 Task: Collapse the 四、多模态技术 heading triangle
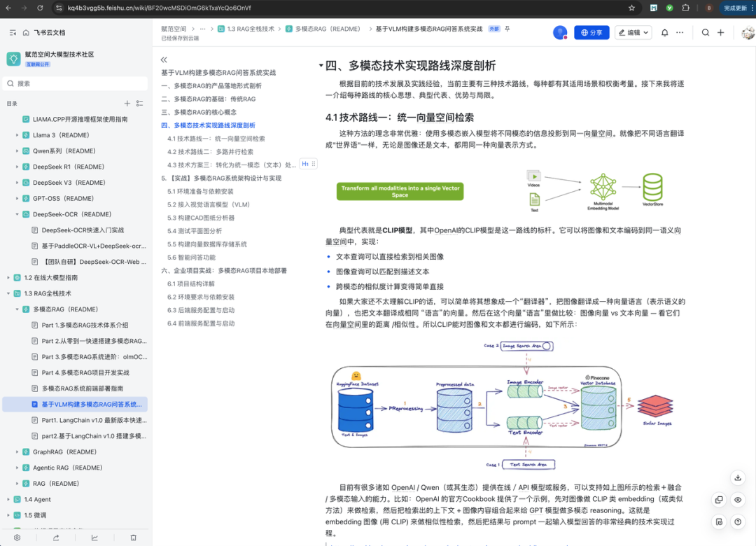click(321, 66)
